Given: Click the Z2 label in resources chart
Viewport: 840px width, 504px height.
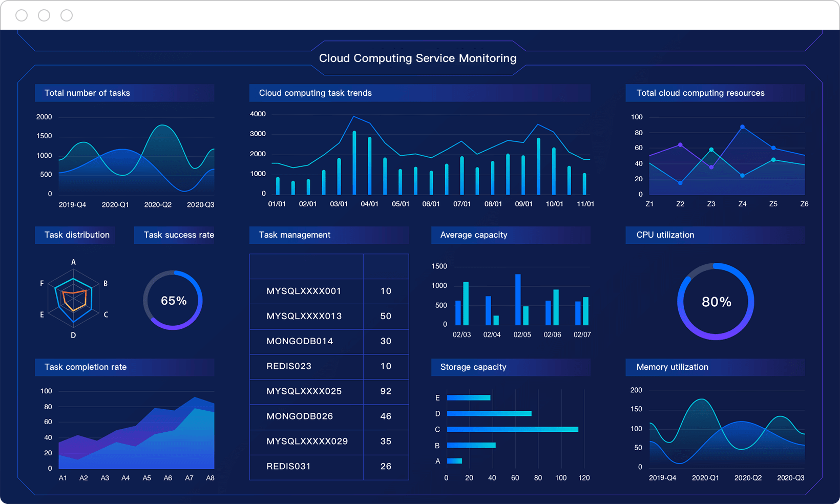Looking at the screenshot, I should click(x=680, y=204).
